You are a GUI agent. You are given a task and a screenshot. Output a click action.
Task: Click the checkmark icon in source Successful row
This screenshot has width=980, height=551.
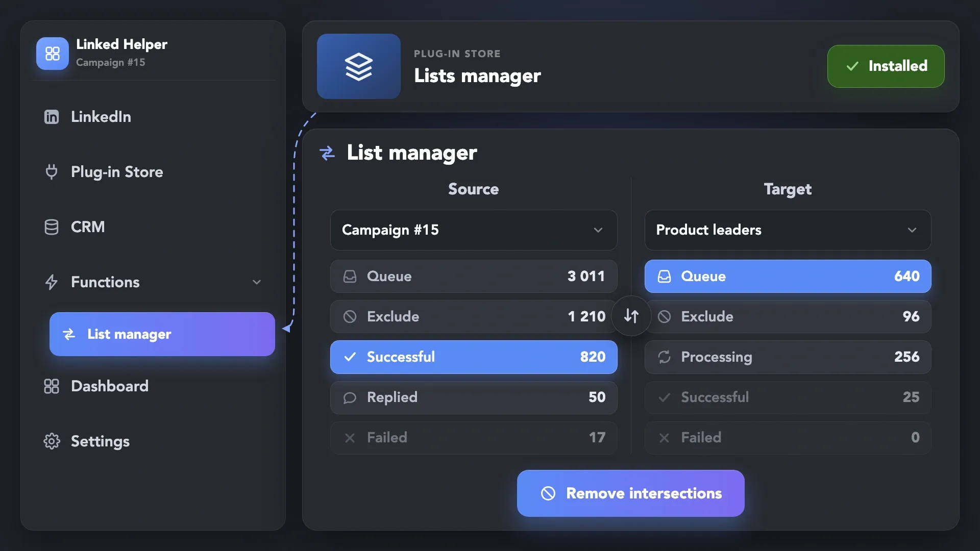click(x=350, y=357)
